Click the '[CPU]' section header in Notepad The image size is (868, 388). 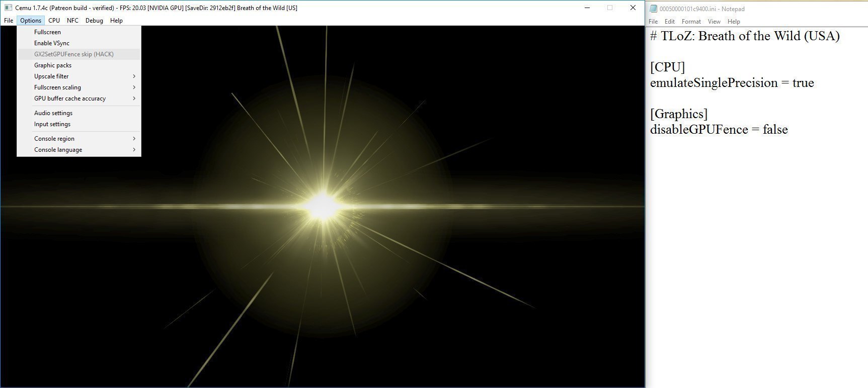(x=667, y=67)
